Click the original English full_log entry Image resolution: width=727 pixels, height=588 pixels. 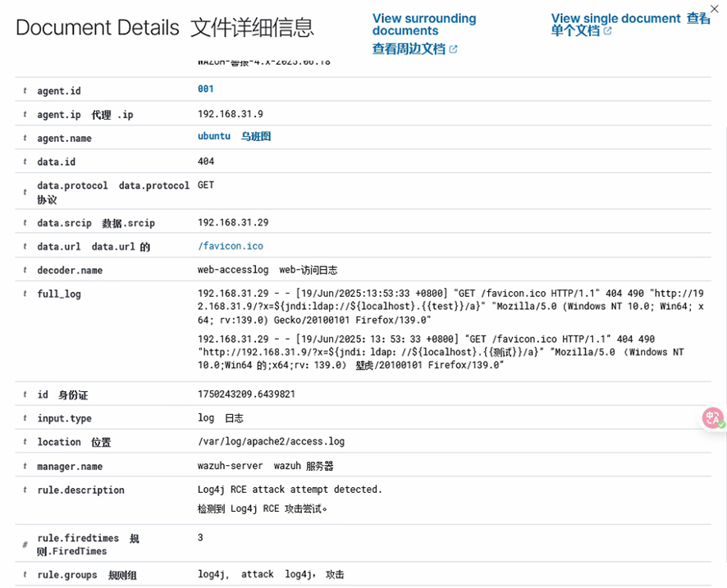click(450, 306)
